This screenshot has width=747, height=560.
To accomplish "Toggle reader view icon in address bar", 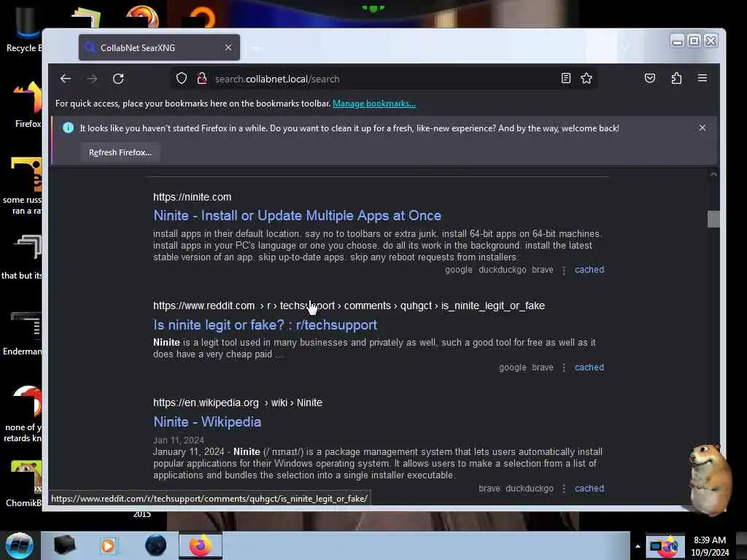I will pos(565,78).
